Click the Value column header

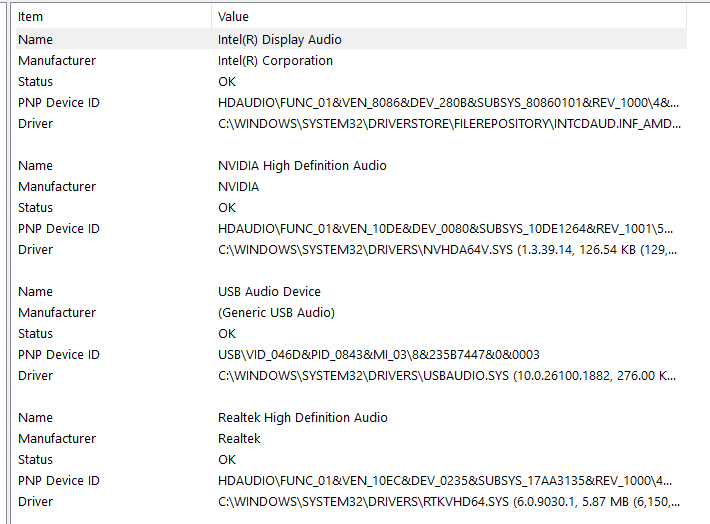click(x=449, y=17)
